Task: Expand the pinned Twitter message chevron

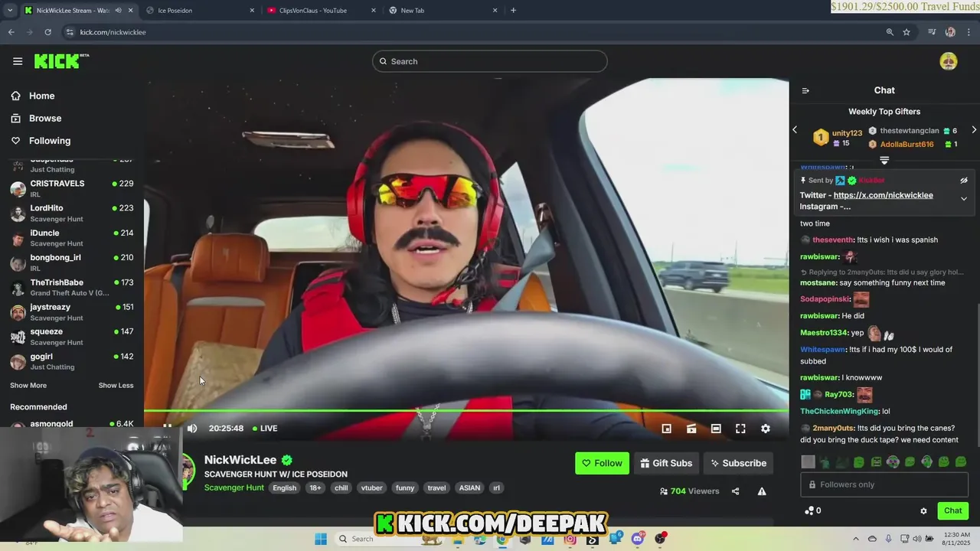Action: point(964,199)
